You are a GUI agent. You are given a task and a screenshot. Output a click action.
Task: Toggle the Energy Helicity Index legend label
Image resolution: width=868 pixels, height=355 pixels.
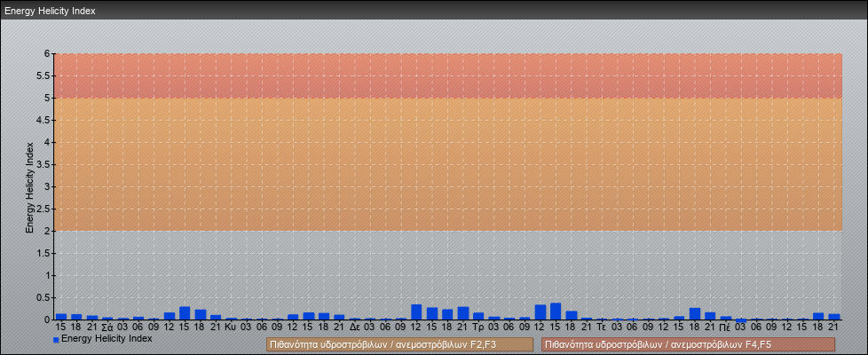(x=107, y=338)
